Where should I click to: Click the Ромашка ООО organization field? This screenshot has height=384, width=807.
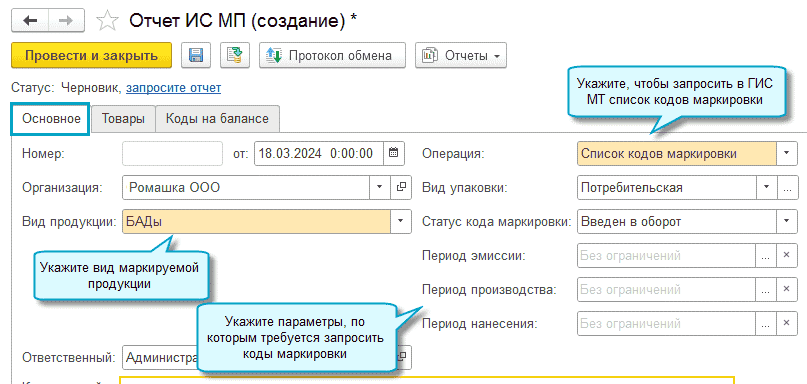(247, 187)
